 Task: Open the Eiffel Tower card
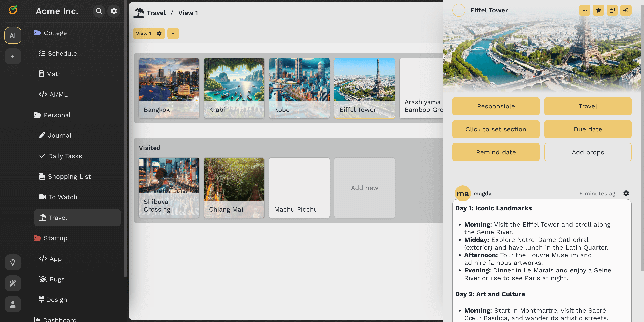pyautogui.click(x=364, y=88)
